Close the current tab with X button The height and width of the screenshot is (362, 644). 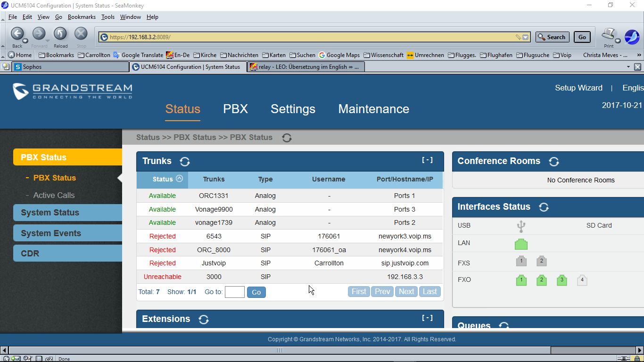tap(637, 67)
